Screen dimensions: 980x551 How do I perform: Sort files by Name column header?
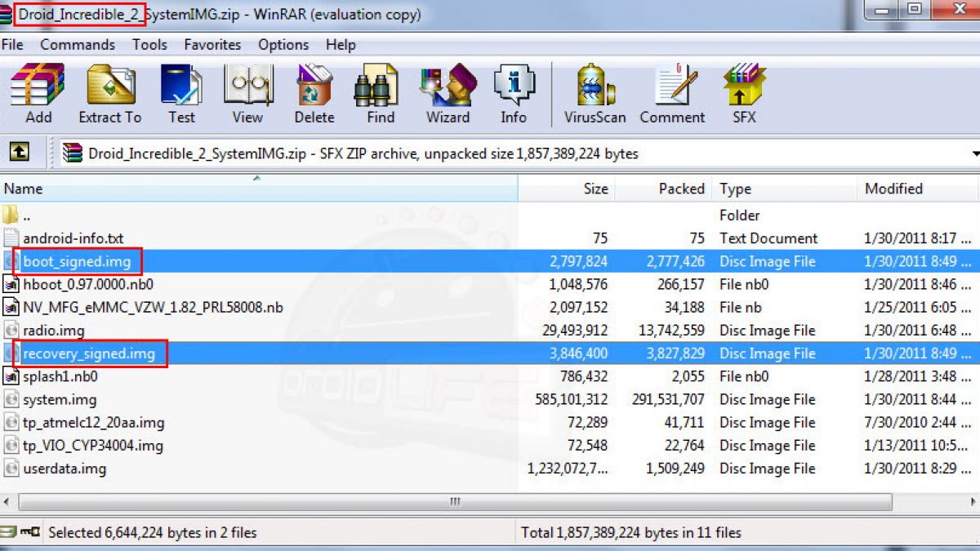click(24, 189)
